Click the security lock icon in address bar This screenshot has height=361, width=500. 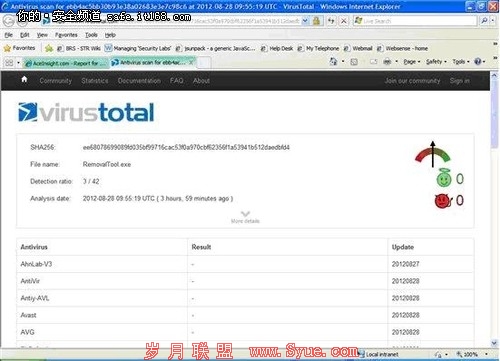pyautogui.click(x=316, y=21)
